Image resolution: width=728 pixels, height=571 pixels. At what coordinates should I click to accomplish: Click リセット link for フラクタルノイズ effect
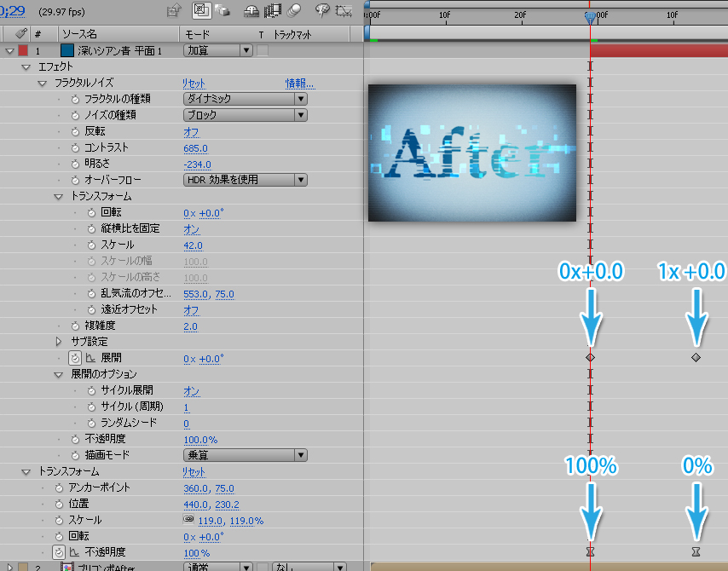194,84
